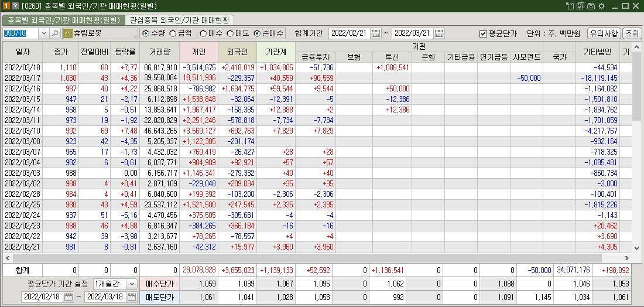This screenshot has width=644, height=307.
Task: Click the linked-windows checkmark icon in title bar
Action: pos(580,6)
